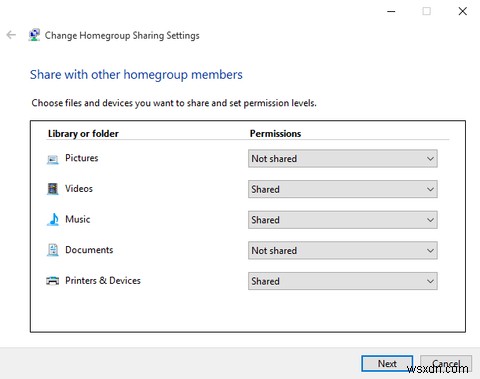Close the Homegroup sharing window

(462, 11)
